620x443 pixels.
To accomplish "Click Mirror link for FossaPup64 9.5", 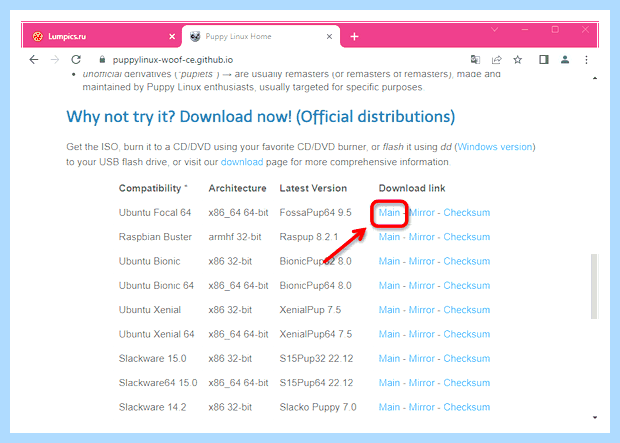I will point(422,213).
